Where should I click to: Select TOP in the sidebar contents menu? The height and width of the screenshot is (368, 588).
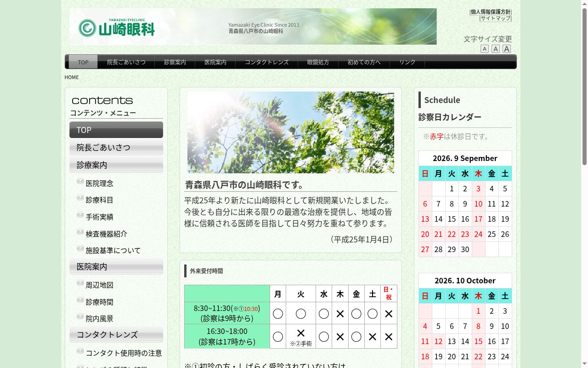click(116, 130)
